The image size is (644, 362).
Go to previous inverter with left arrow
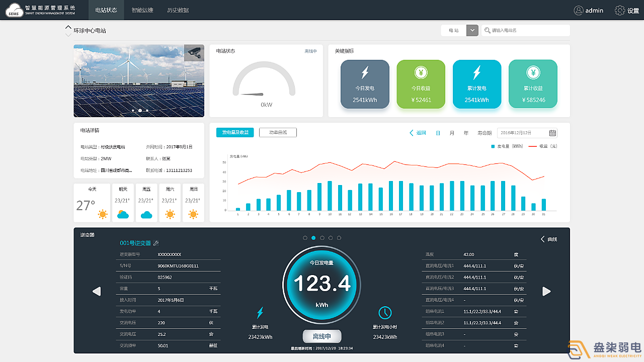(x=97, y=291)
